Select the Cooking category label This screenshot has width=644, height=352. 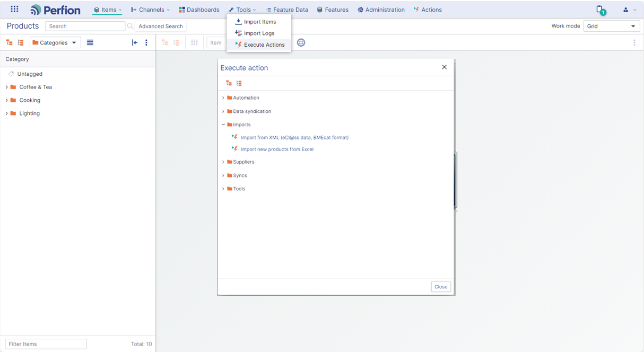point(30,100)
